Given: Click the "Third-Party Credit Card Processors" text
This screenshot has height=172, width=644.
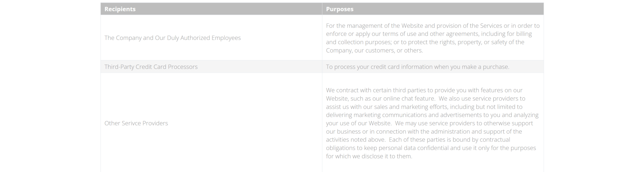Looking at the screenshot, I should point(151,67).
